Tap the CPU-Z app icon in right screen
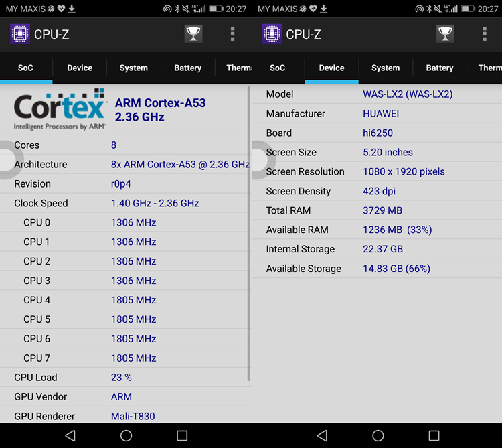Screen dimensions: 502x448 272,33
